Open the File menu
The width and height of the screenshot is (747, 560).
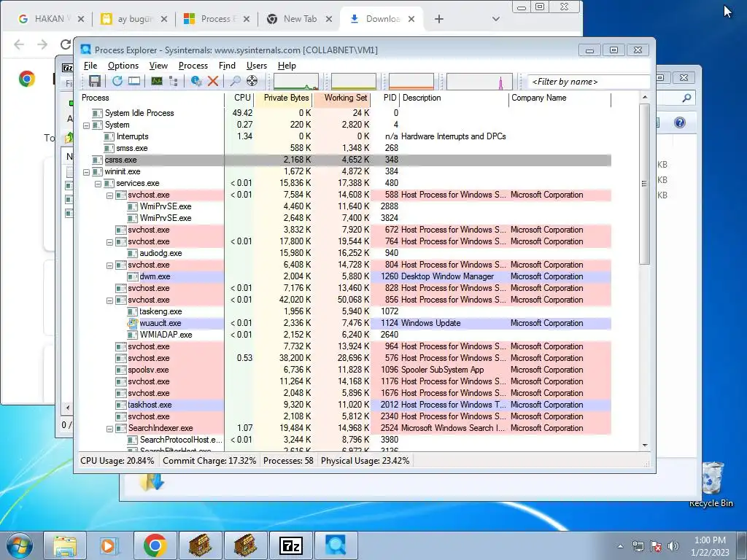pyautogui.click(x=90, y=66)
